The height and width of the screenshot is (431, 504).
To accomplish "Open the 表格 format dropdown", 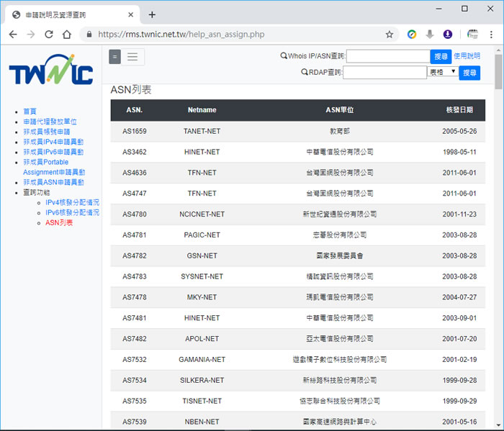I will (x=442, y=72).
